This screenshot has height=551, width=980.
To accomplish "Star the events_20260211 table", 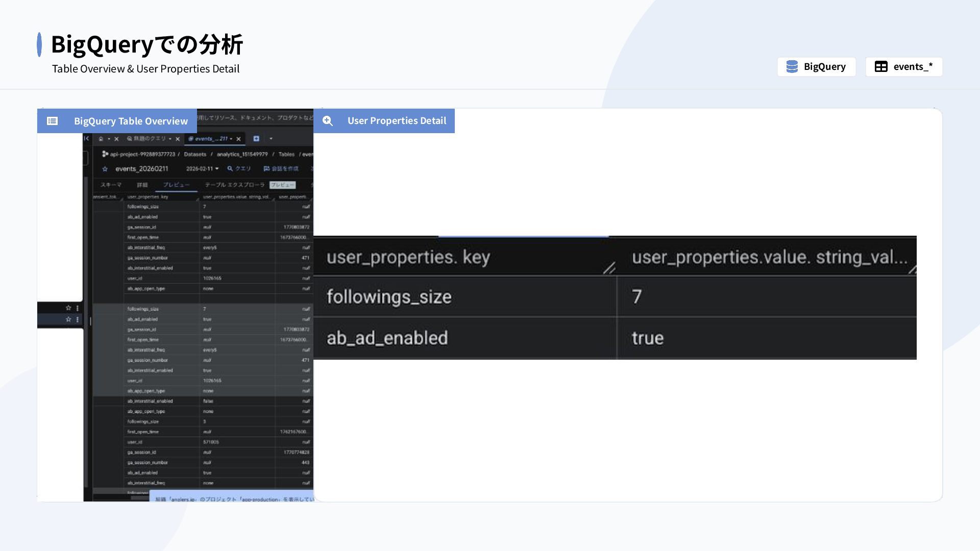I will [x=105, y=169].
